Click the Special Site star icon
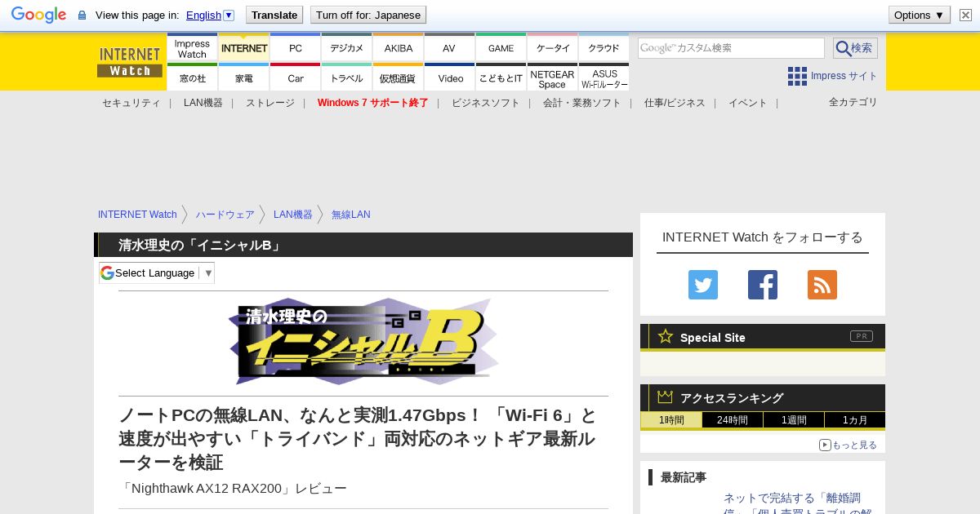980x514 pixels. coord(666,336)
